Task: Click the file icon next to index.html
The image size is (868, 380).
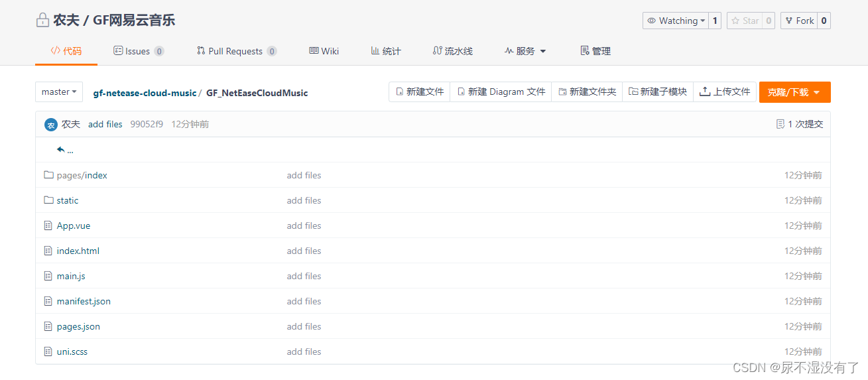Action: pyautogui.click(x=48, y=251)
